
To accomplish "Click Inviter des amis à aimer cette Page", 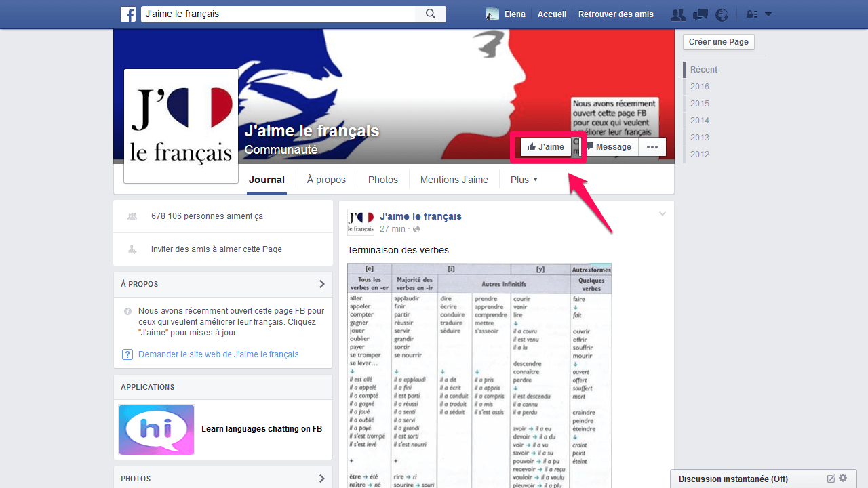I will pyautogui.click(x=216, y=249).
